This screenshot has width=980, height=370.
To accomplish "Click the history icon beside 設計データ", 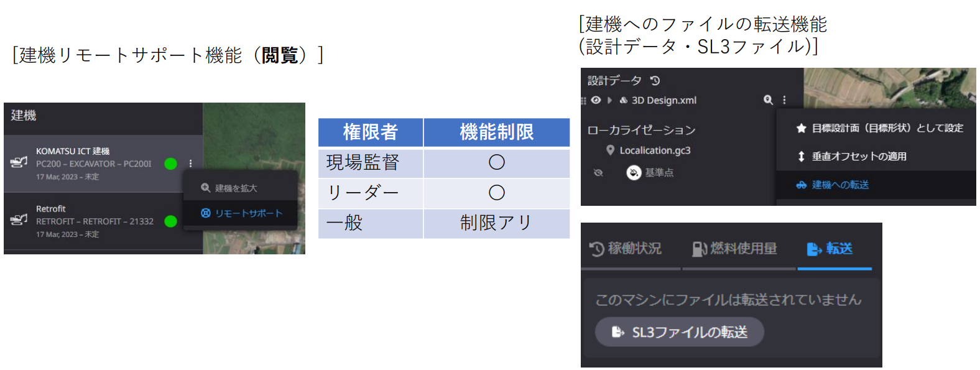I will click(x=655, y=81).
